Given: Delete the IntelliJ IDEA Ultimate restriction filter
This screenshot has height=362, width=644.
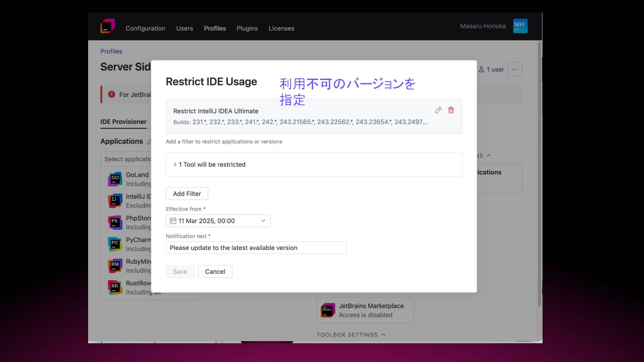Looking at the screenshot, I should [451, 110].
